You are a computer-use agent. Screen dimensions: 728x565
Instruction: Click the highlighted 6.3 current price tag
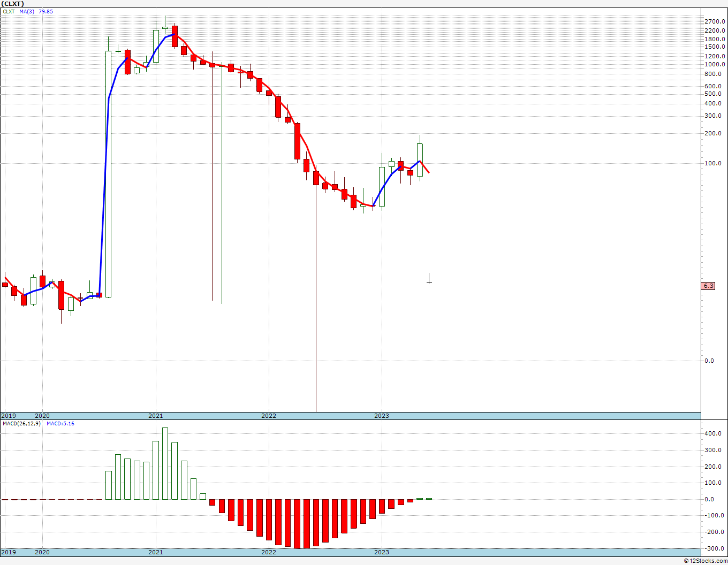708,286
